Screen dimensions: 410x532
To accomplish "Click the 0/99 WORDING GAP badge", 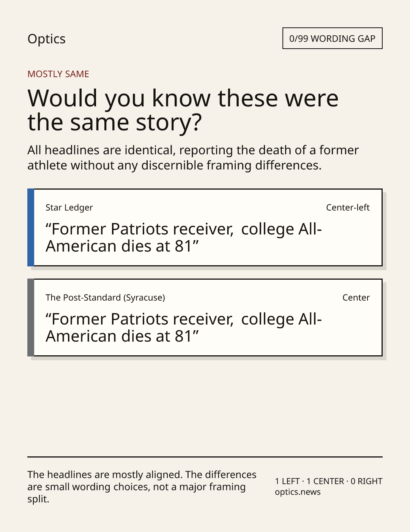I will (332, 38).
